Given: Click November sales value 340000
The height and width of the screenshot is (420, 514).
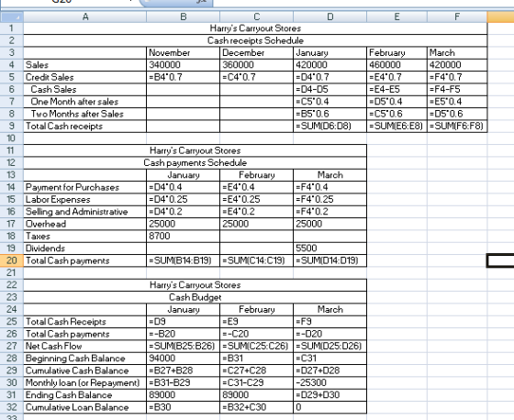Looking at the screenshot, I should pos(183,65).
